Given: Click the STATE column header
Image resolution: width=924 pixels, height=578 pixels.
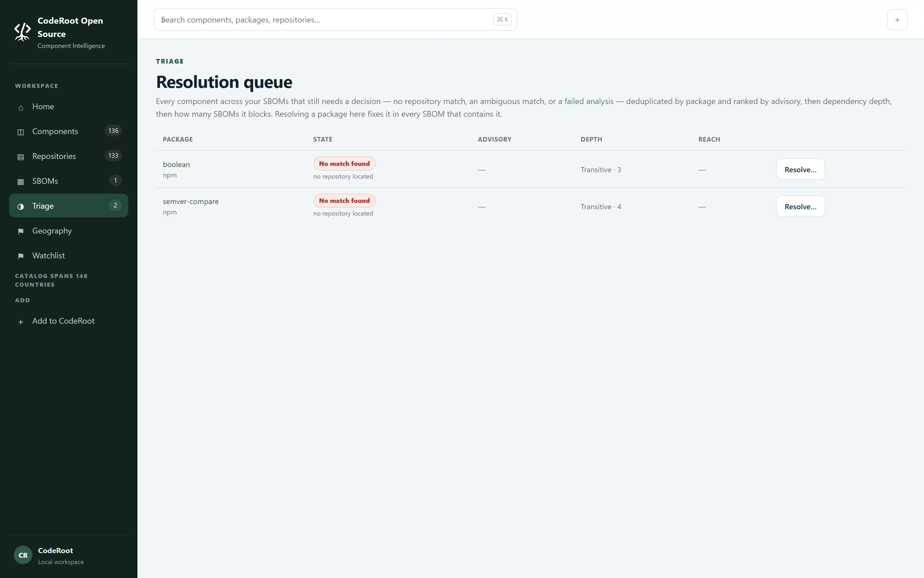Looking at the screenshot, I should pos(323,139).
